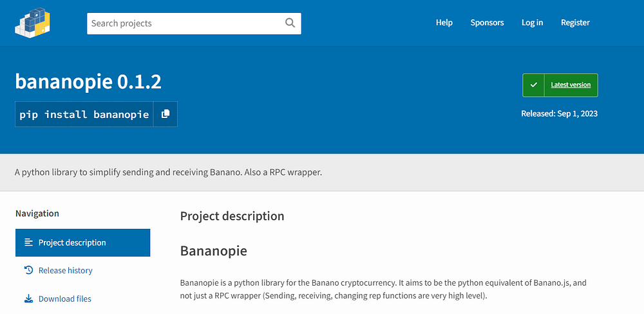644x314 pixels.
Task: Copy the pip install command to clipboard
Action: (x=166, y=114)
